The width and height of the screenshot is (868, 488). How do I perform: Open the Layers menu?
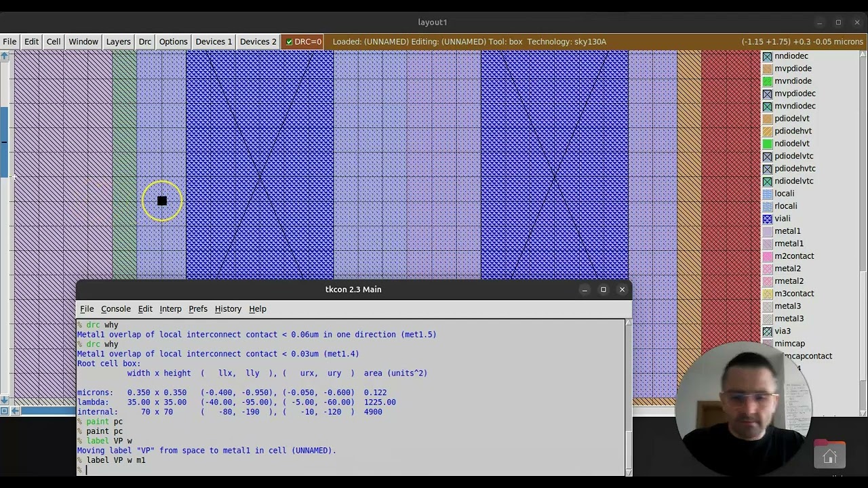click(x=118, y=42)
